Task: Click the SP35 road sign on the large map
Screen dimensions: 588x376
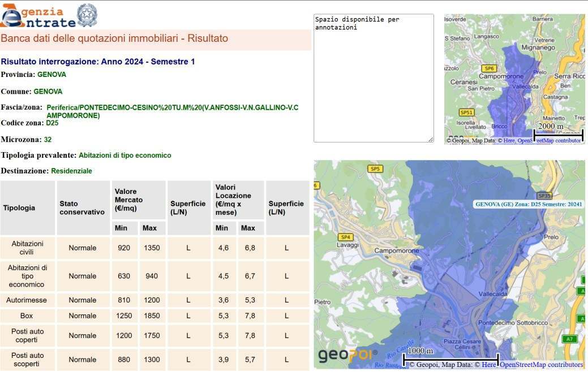Action: tap(544, 196)
